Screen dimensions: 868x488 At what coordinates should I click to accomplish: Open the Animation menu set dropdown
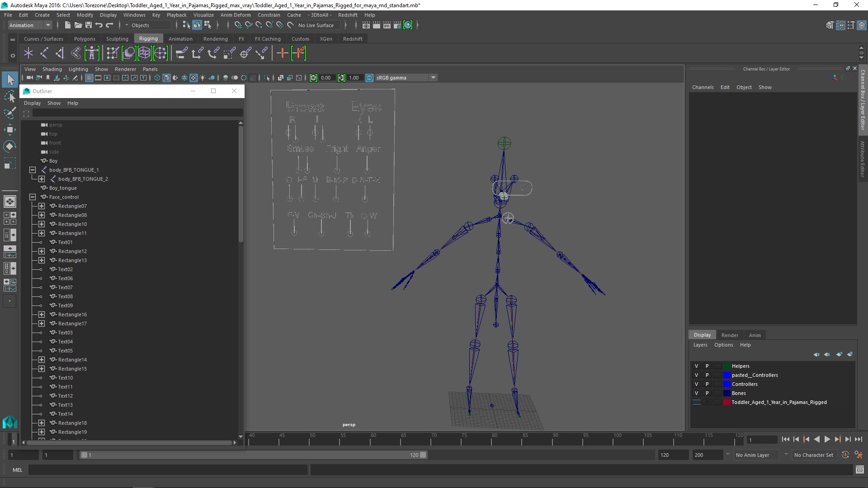(48, 25)
